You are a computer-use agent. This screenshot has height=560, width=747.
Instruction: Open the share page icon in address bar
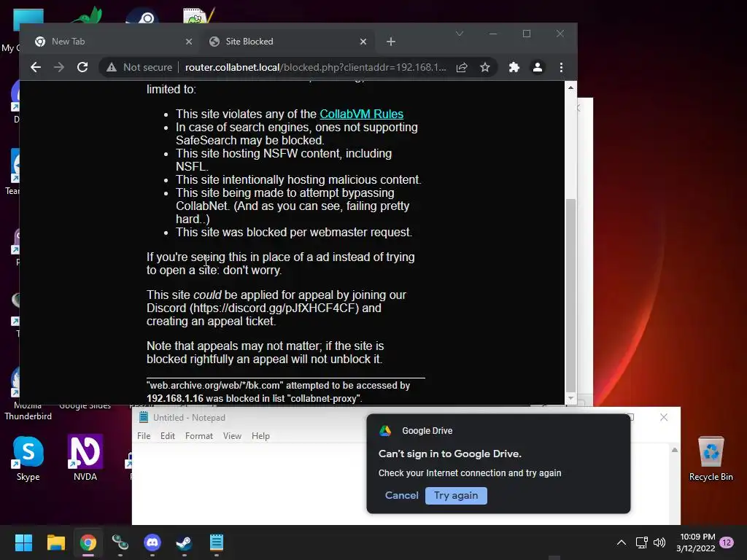coord(462,67)
